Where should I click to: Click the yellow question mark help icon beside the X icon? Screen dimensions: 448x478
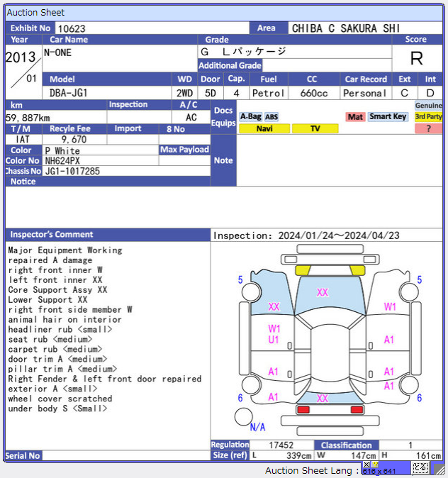(x=374, y=465)
